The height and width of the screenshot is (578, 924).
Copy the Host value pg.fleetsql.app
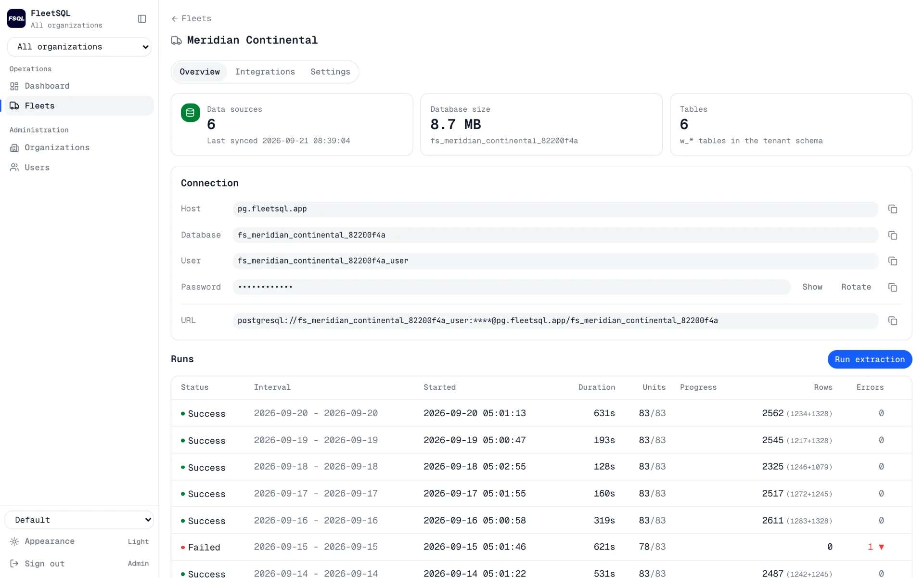pyautogui.click(x=893, y=209)
